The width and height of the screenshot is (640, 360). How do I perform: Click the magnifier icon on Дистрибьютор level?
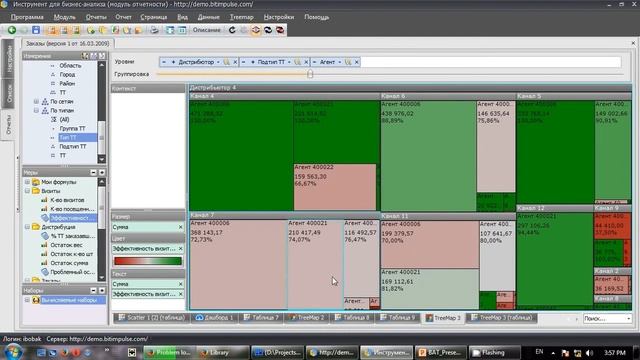pos(226,62)
